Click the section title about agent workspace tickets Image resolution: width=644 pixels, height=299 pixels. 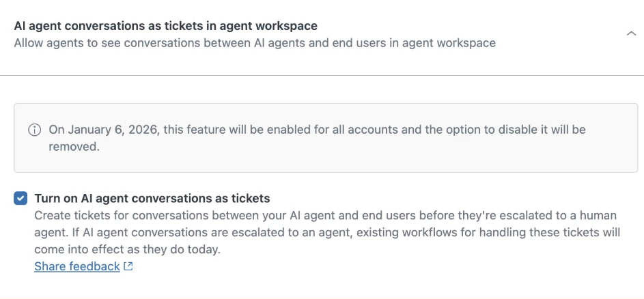165,26
